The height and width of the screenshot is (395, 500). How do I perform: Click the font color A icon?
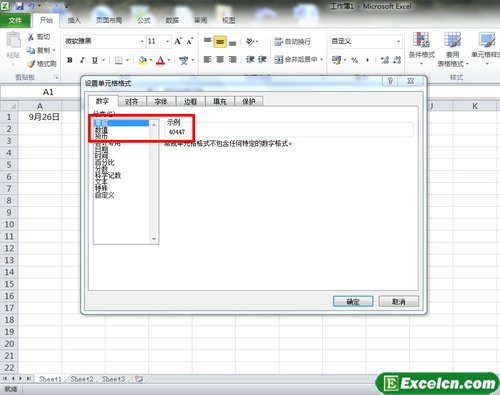tap(161, 60)
